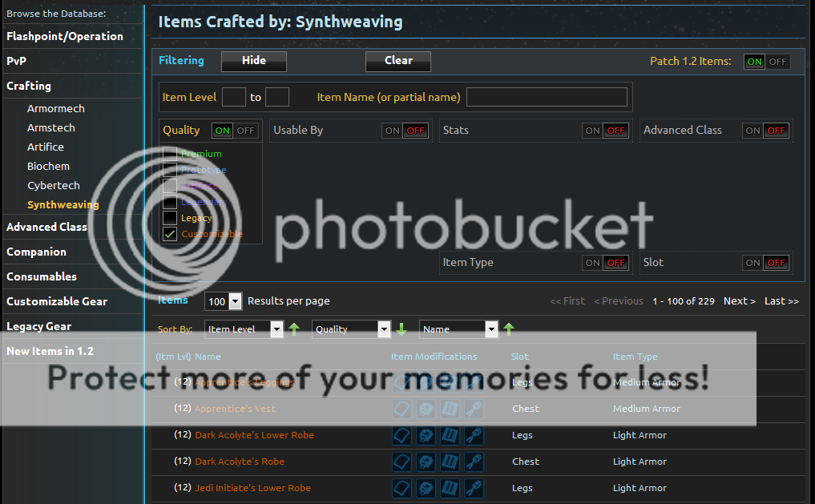Click fourth modification icon in Dark Acolyte's Lower Robe row
815x504 pixels.
click(x=474, y=435)
